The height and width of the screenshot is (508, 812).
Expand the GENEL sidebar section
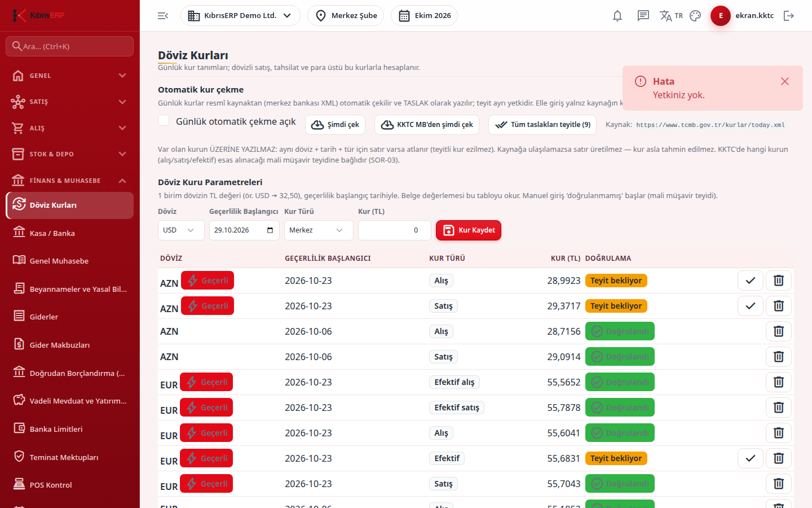point(70,76)
